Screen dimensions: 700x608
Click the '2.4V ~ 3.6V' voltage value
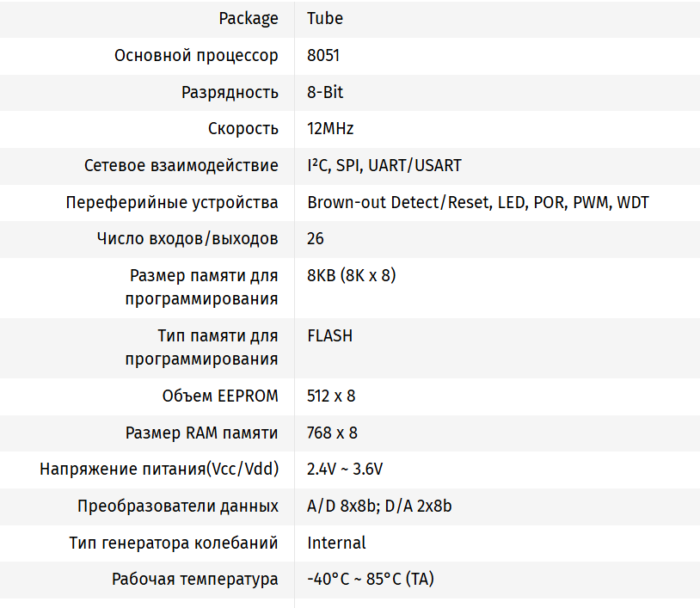click(x=345, y=470)
